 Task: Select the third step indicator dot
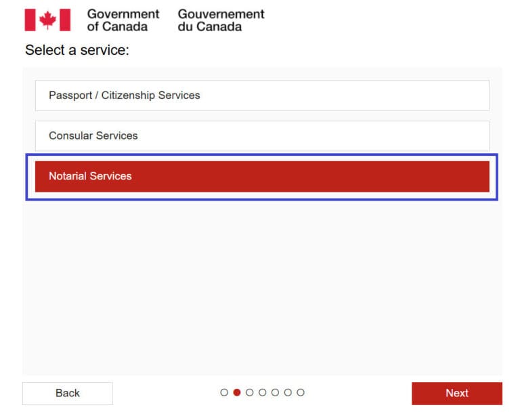(250, 392)
